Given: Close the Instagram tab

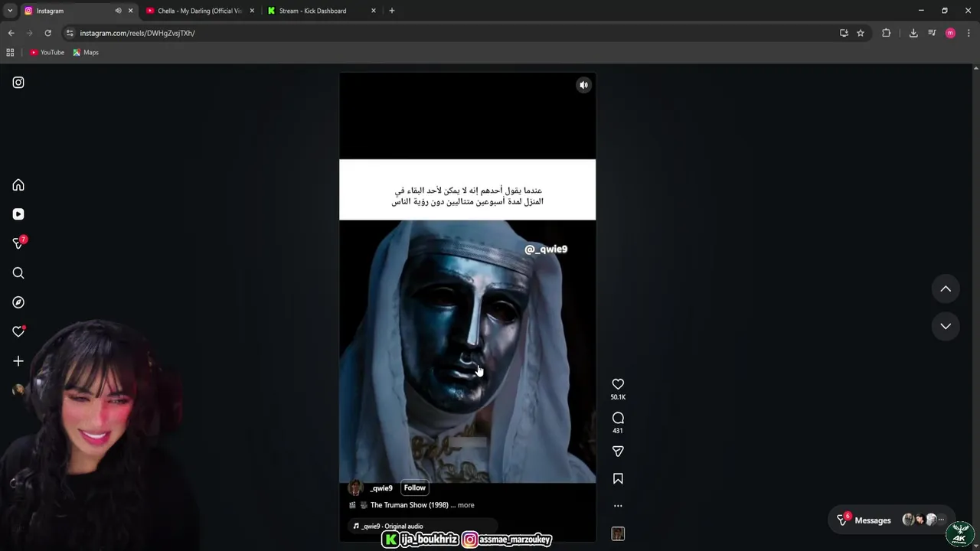Looking at the screenshot, I should click(x=130, y=11).
